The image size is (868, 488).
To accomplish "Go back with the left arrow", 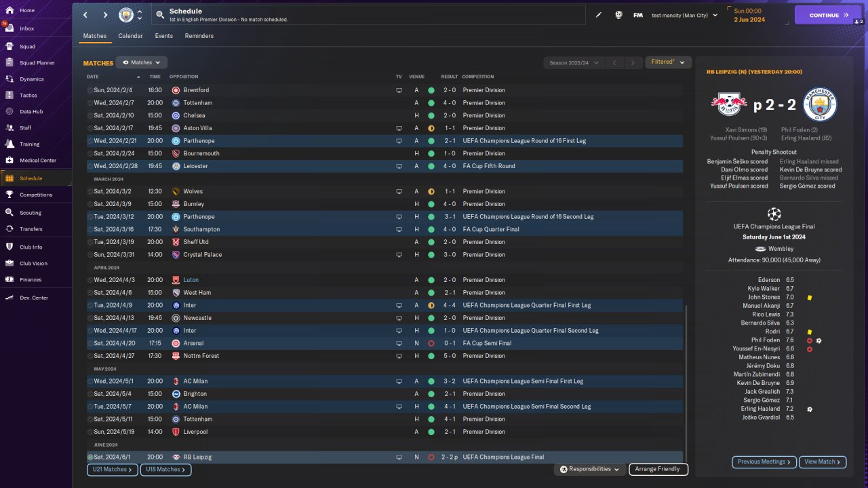I will coord(85,15).
